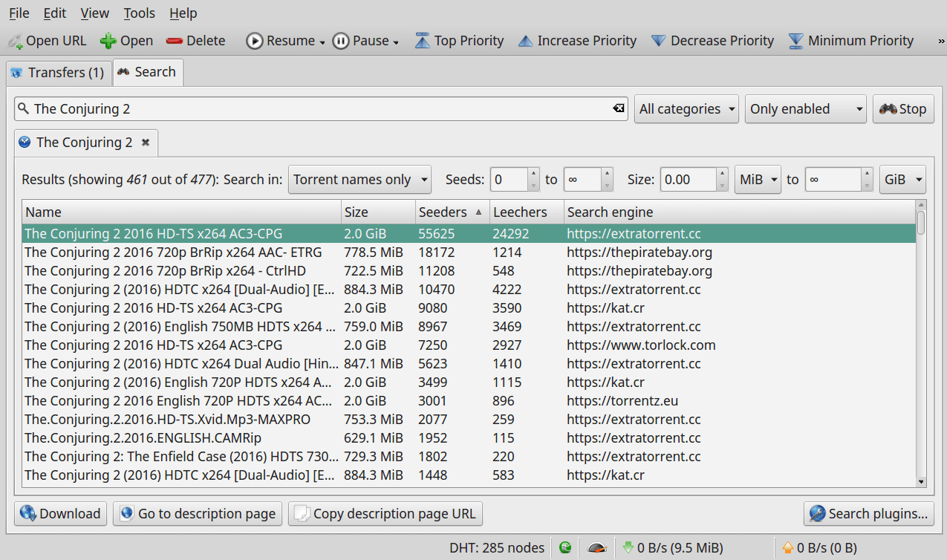Click the Top Priority icon
The image size is (947, 560).
point(423,41)
